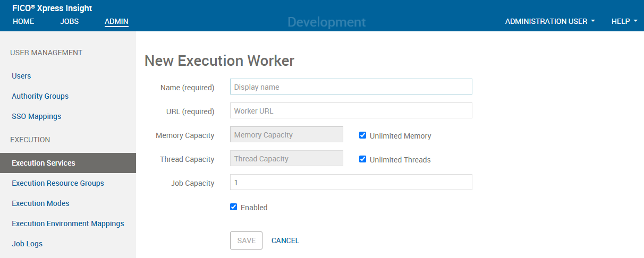Open SSO Mappings page
This screenshot has width=644, height=258.
pos(37,116)
